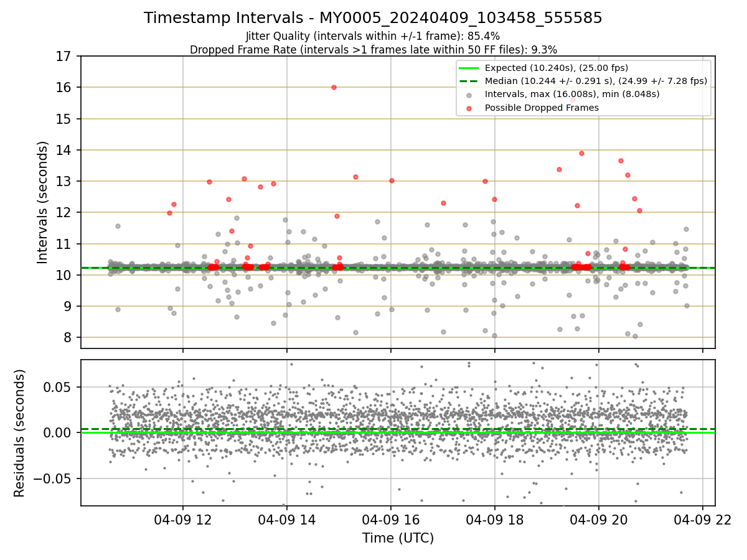This screenshot has height=560, width=747.
Task: Click x-axis tick label "04-09 20"
Action: (x=599, y=520)
